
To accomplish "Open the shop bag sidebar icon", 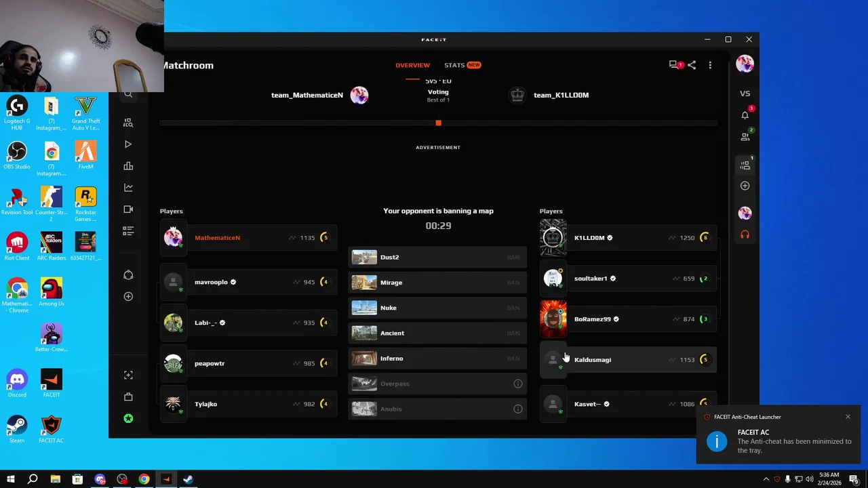I will coord(128,396).
